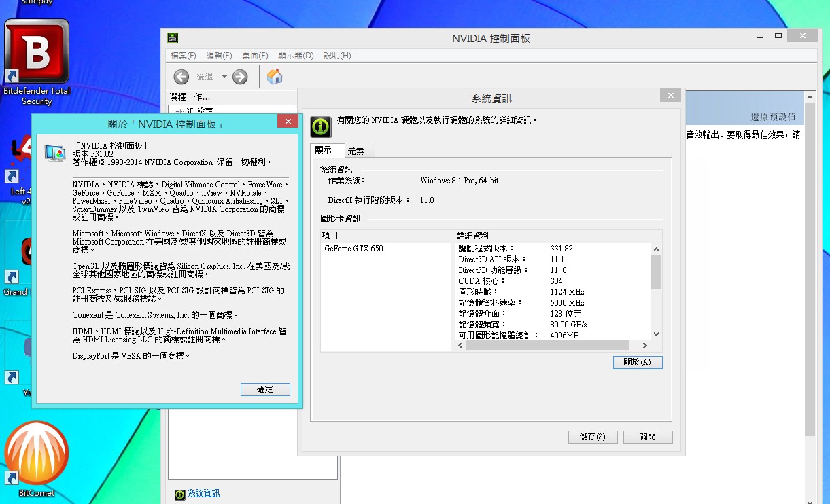Click the small icon beside 系統資訊 link
830x504 pixels.
[179, 494]
